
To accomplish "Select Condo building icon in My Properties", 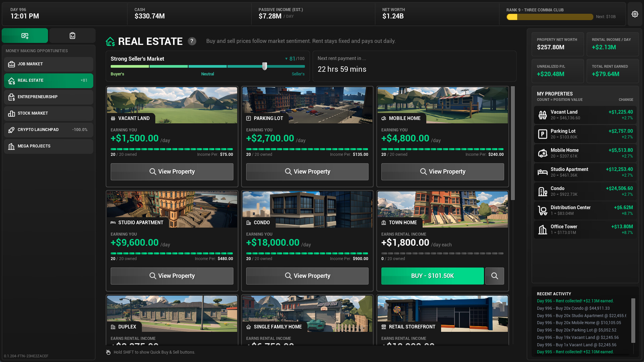I will pos(543,191).
